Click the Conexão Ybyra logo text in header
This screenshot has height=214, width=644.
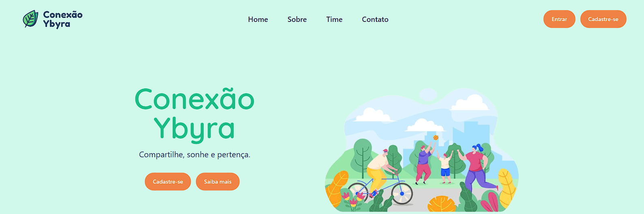click(x=63, y=19)
